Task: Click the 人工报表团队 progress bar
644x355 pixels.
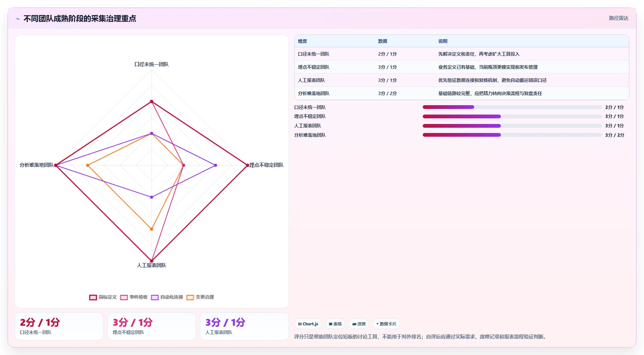Action: coord(512,126)
